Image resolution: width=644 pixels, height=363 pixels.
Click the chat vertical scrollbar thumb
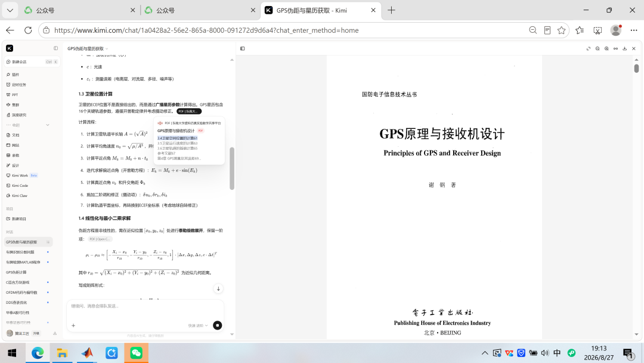tap(232, 168)
